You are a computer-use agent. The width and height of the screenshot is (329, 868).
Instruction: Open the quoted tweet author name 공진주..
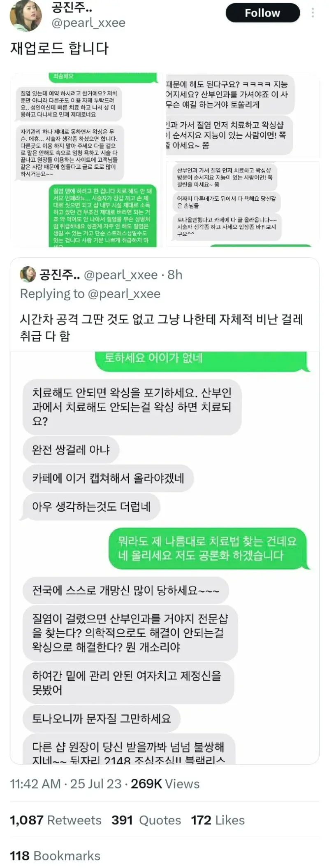click(x=60, y=275)
